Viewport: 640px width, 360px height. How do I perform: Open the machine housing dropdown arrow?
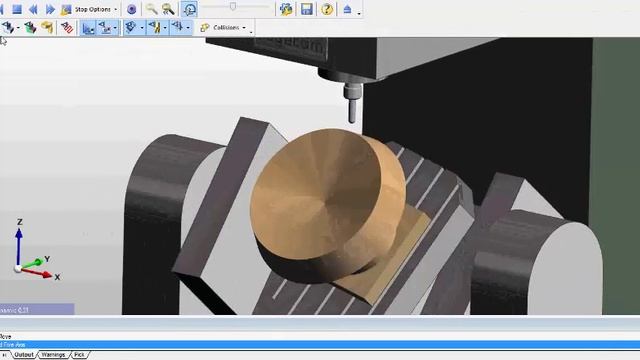[x=142, y=28]
